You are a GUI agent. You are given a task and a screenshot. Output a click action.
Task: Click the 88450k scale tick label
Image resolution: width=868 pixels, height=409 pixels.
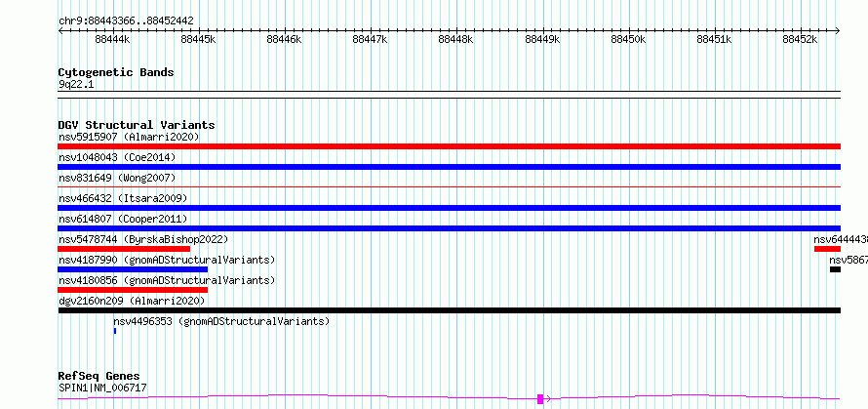pyautogui.click(x=628, y=39)
